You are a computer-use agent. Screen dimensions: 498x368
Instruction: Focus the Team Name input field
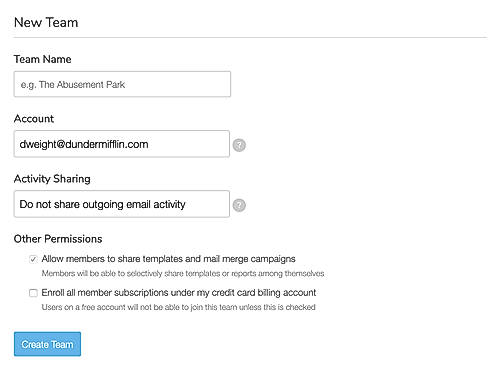pos(122,84)
